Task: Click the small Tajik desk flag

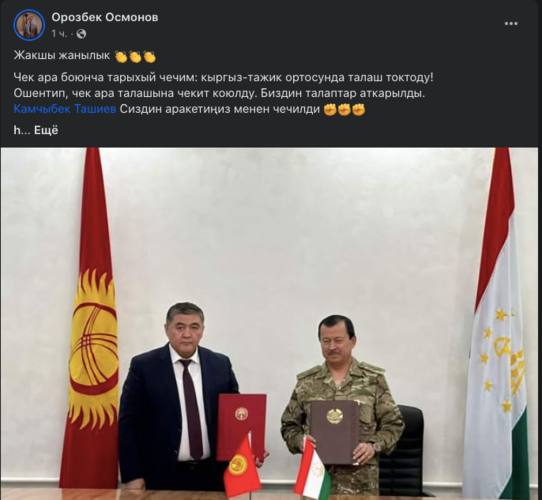Action: (313, 463)
